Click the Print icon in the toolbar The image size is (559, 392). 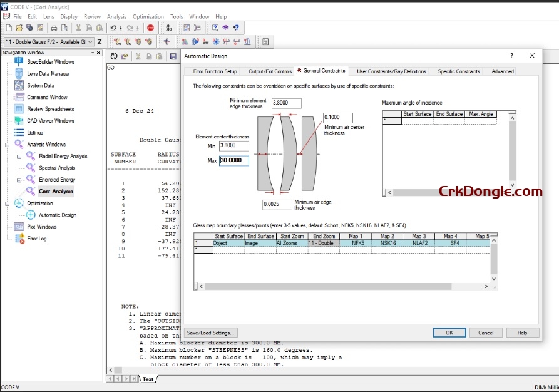pyautogui.click(x=53, y=28)
